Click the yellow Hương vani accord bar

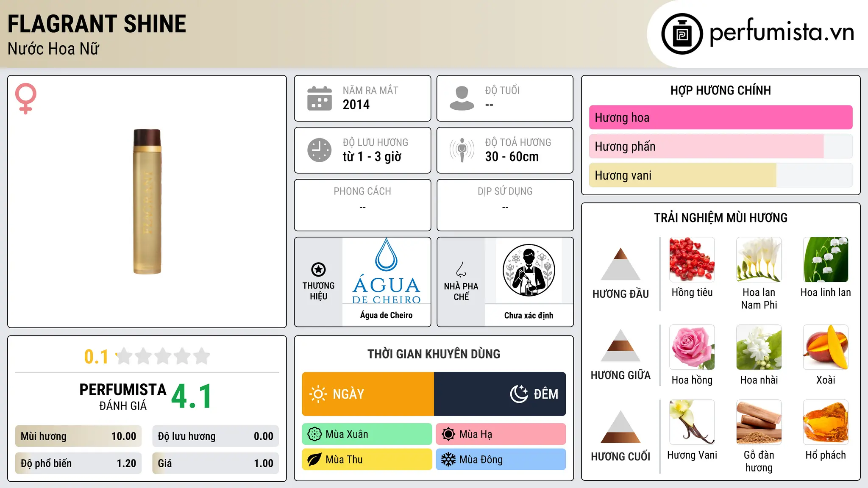coord(721,175)
